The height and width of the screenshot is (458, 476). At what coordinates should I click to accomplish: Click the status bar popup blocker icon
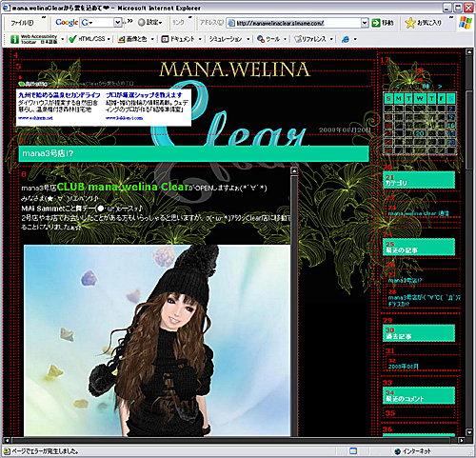coord(353,450)
